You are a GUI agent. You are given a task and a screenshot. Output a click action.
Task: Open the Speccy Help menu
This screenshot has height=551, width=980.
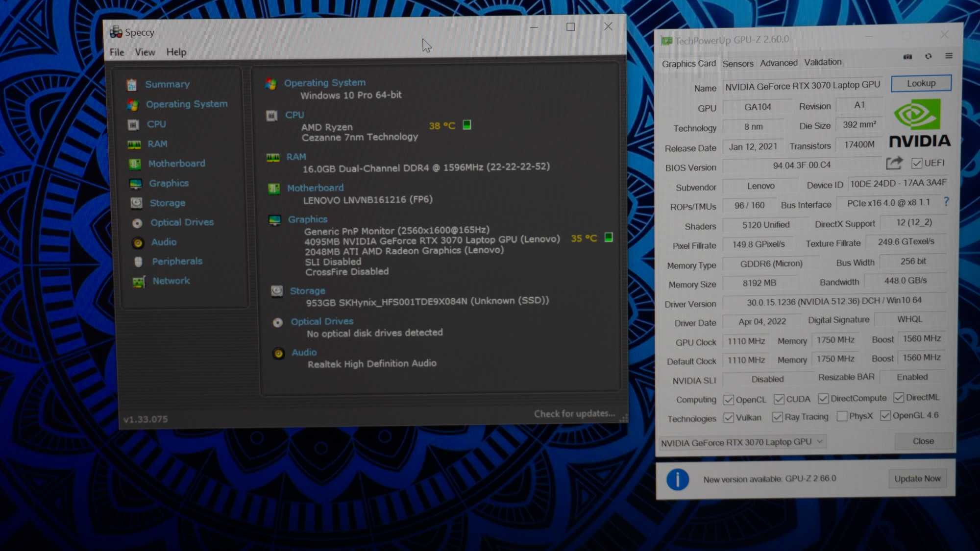coord(176,52)
